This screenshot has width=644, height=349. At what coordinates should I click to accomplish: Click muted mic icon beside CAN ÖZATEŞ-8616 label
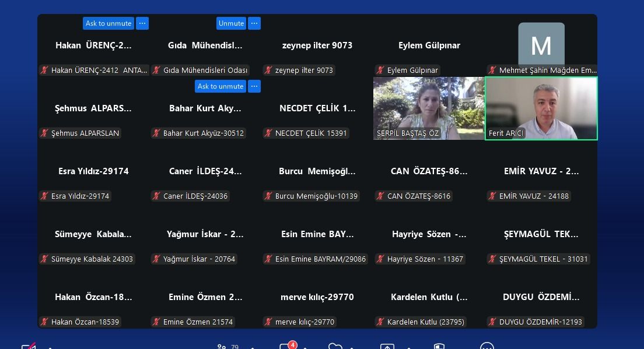click(381, 196)
